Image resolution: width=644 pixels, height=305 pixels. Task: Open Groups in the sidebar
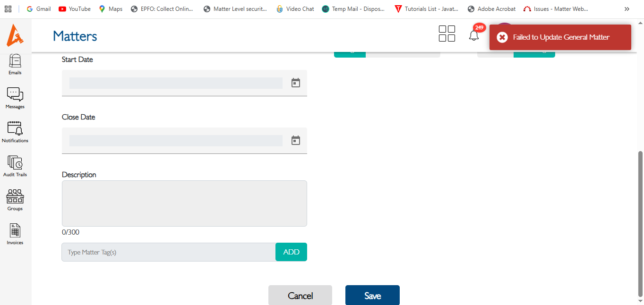(15, 200)
